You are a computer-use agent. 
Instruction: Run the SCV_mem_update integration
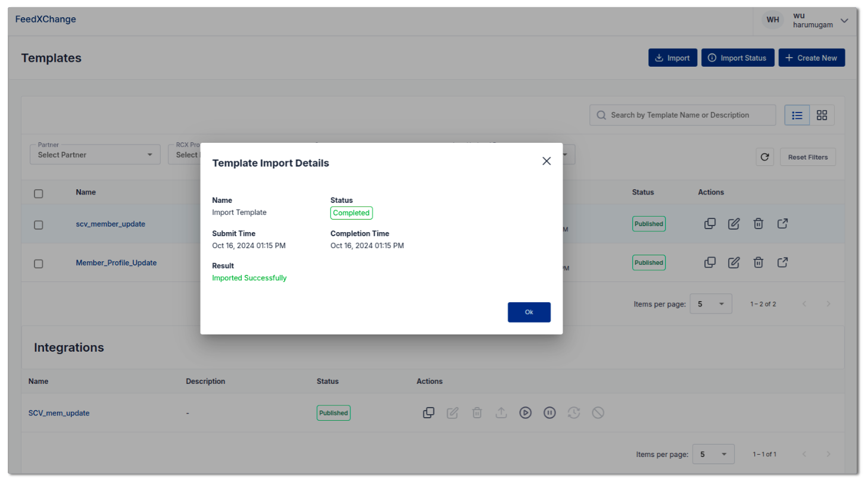525,412
